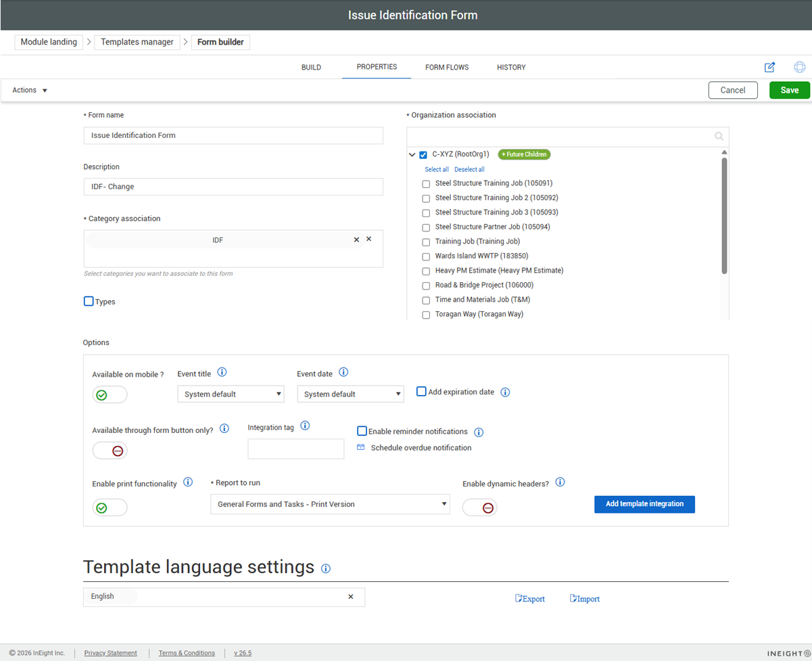
Task: Show the dynamic headers info icon
Action: coord(560,482)
